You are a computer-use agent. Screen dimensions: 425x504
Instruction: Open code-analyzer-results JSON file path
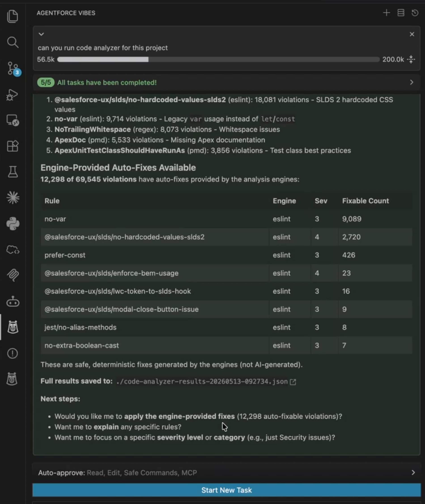[x=202, y=382]
